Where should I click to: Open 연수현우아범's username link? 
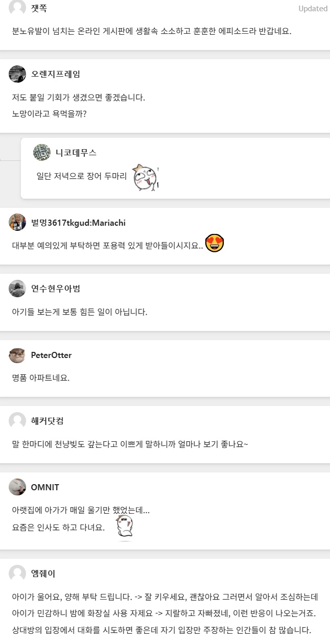56,289
